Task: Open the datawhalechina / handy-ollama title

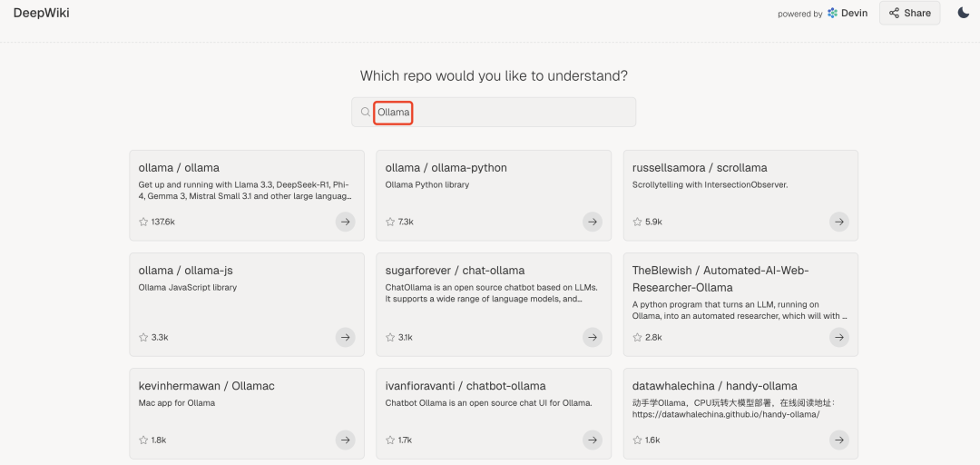Action: [x=715, y=385]
